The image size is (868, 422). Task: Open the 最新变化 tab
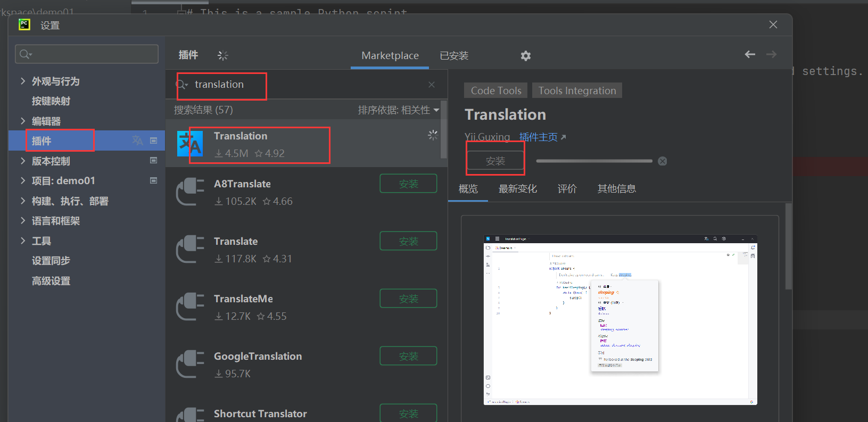(x=517, y=189)
